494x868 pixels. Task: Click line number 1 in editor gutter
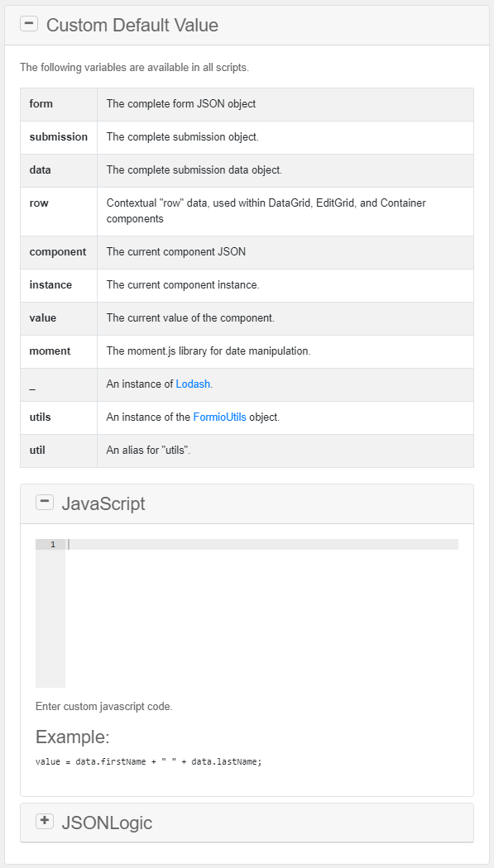pos(53,545)
